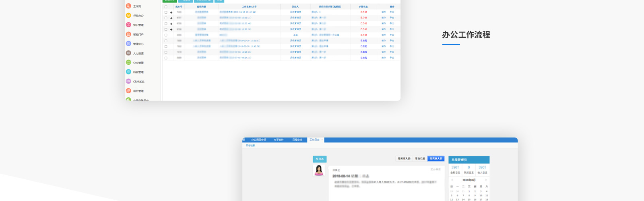Go to next month in calendar
Screen dimensions: 644x201
[486, 180]
